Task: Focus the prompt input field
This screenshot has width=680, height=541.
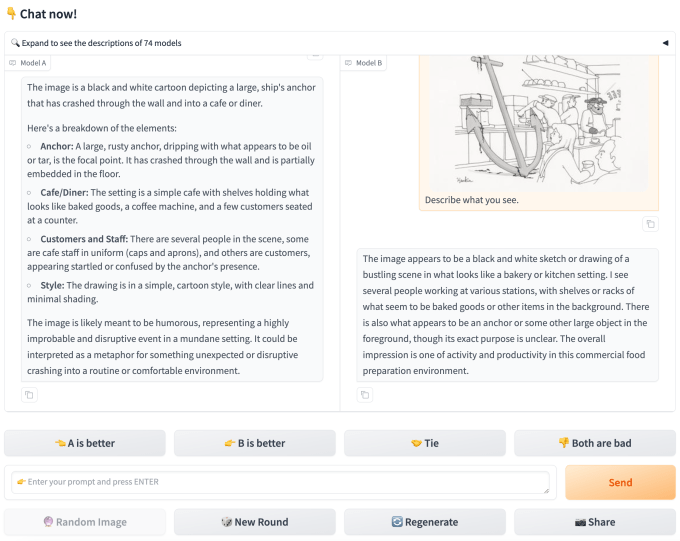Action: pos(282,482)
